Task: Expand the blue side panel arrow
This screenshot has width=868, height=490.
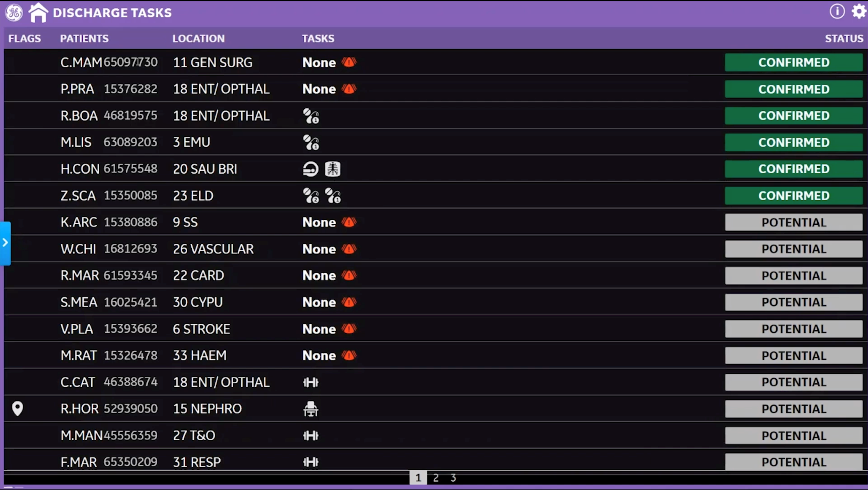Action: pos(5,243)
